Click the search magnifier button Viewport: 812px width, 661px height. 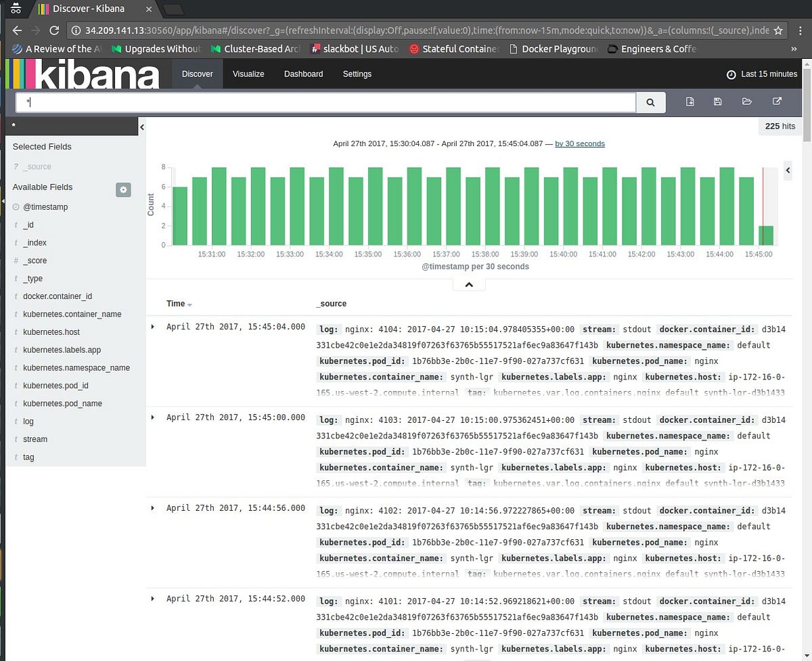tap(650, 102)
